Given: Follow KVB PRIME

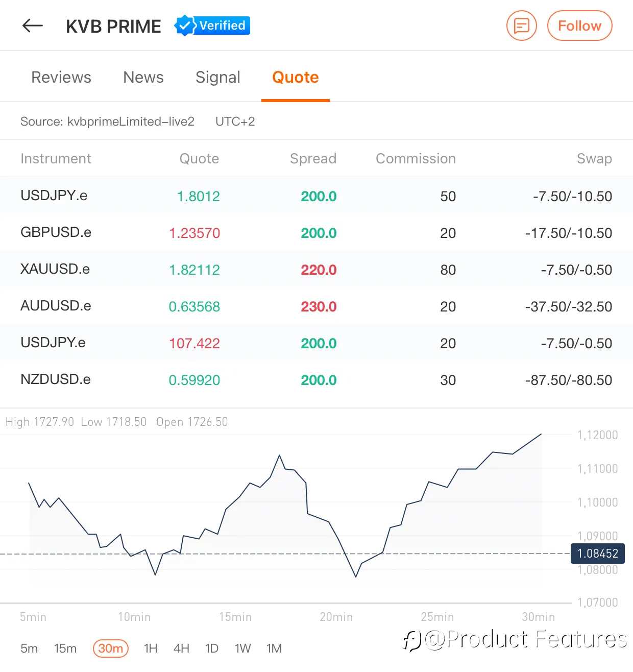Looking at the screenshot, I should tap(579, 26).
